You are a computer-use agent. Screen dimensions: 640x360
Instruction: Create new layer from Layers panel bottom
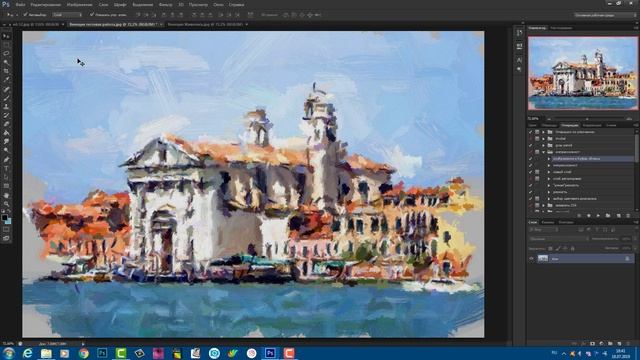tap(619, 344)
